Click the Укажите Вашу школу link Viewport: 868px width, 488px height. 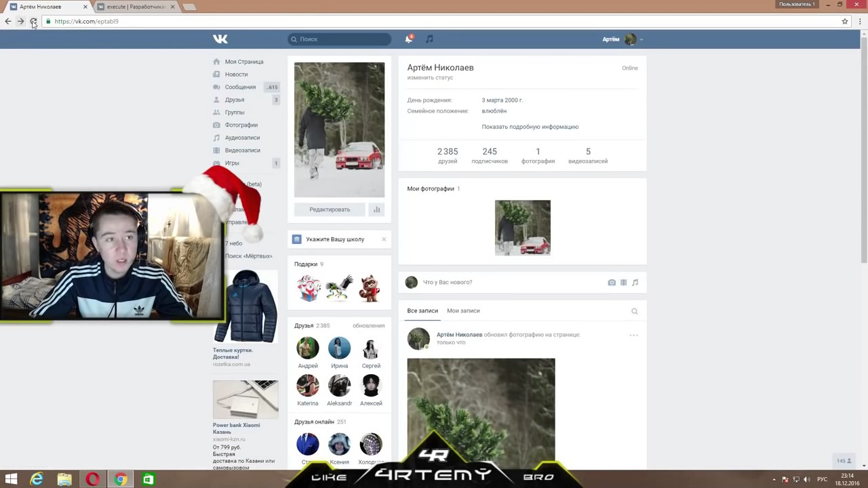click(335, 239)
